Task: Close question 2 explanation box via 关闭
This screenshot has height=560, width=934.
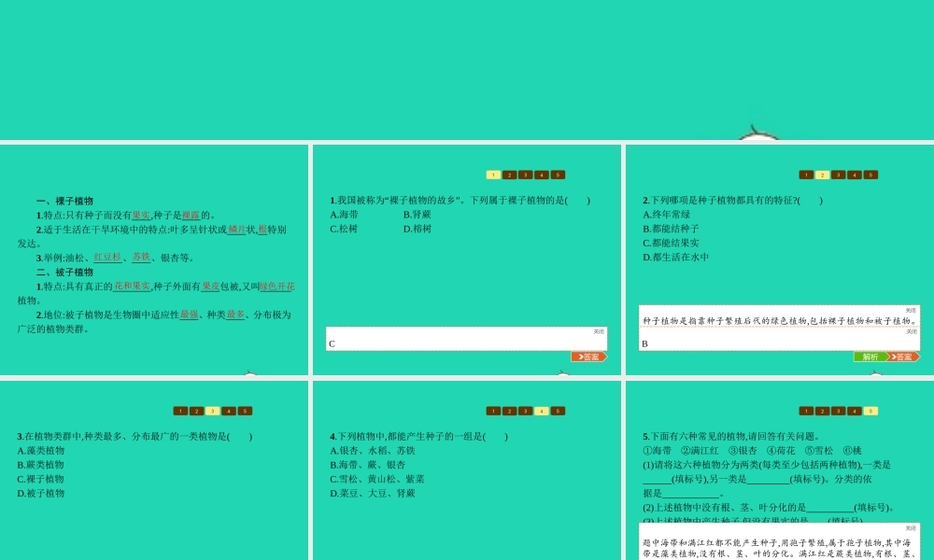Action: click(912, 311)
